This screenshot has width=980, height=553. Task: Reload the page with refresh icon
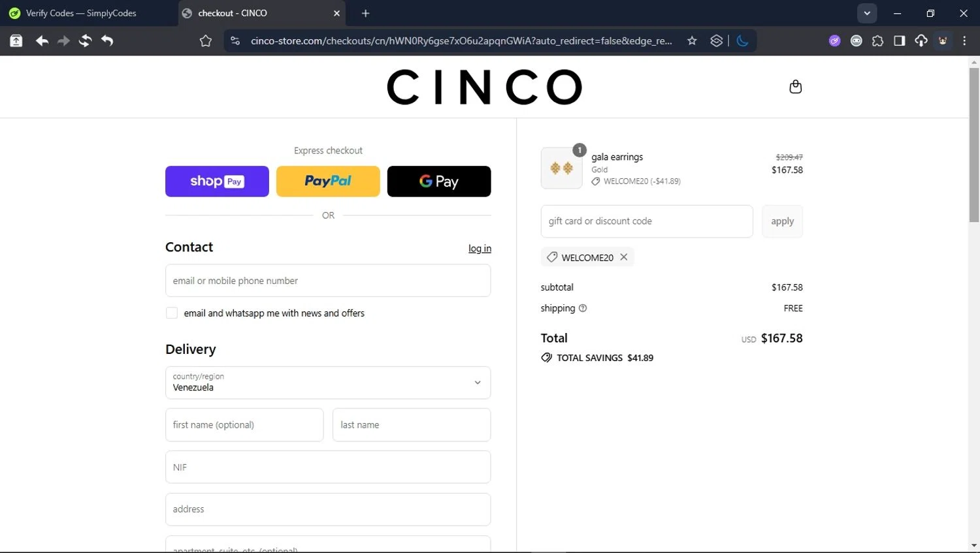[x=86, y=41]
